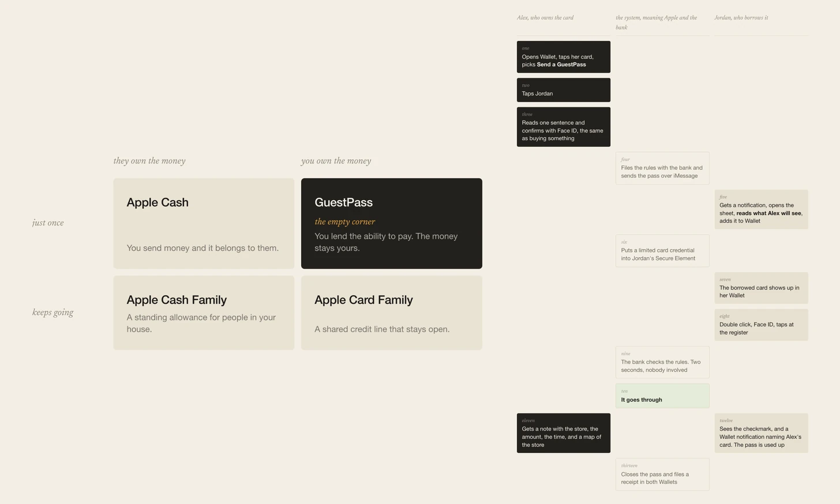
Task: Click the "keeps going" row label
Action: (x=52, y=313)
